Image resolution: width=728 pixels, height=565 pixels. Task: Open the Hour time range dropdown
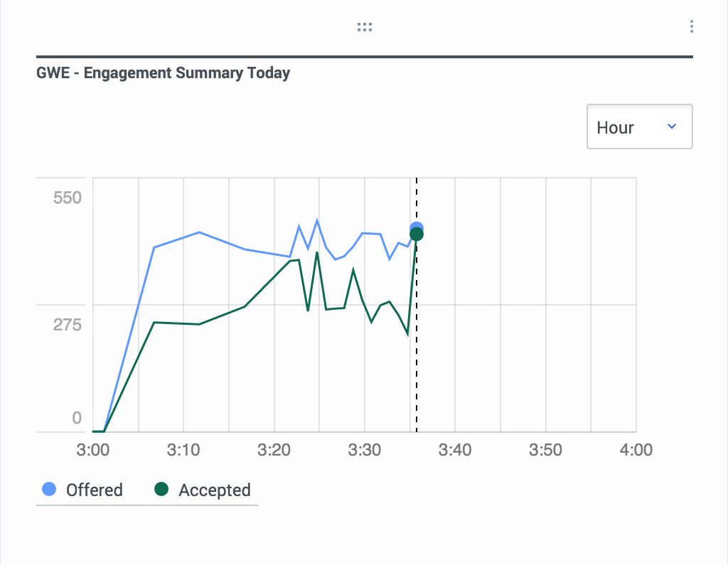click(x=639, y=127)
